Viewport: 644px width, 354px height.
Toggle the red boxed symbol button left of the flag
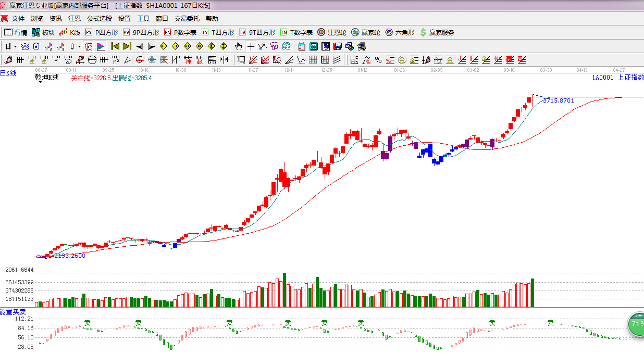point(89,46)
